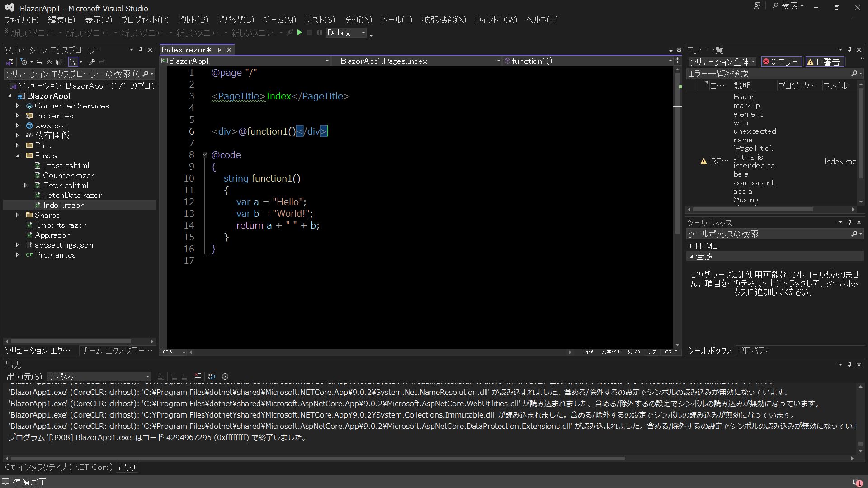Expand Error.cshtml node
Viewport: 868px width, 488px height.
pyautogui.click(x=26, y=185)
